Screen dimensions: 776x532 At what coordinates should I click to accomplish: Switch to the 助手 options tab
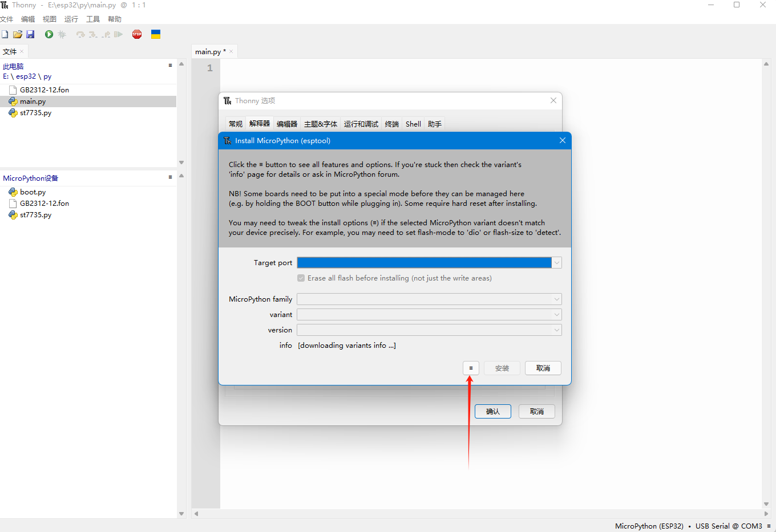[x=435, y=124]
